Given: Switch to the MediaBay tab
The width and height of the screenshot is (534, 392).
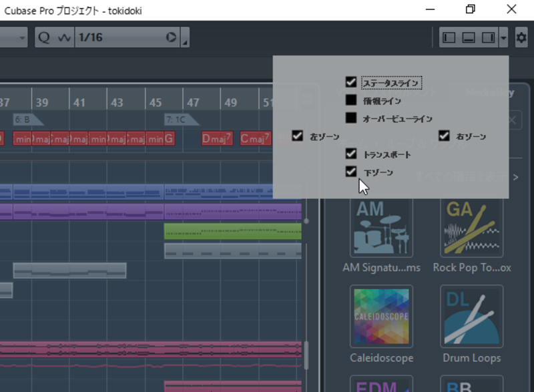Looking at the screenshot, I should coord(490,92).
